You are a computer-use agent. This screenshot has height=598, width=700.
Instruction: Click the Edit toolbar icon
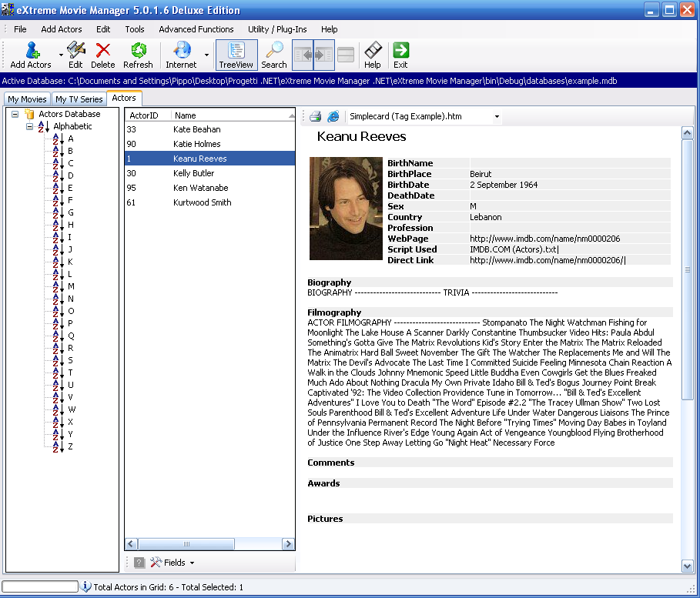[x=75, y=51]
